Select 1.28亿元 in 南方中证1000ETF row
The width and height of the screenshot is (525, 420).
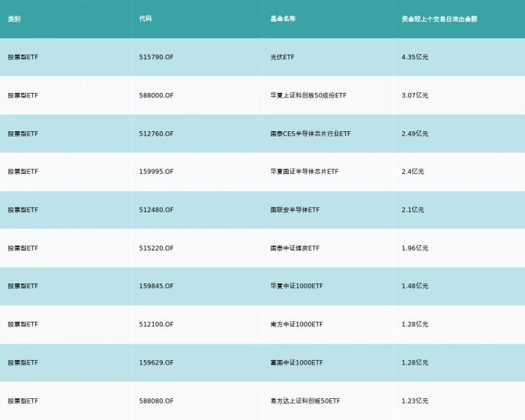click(415, 324)
